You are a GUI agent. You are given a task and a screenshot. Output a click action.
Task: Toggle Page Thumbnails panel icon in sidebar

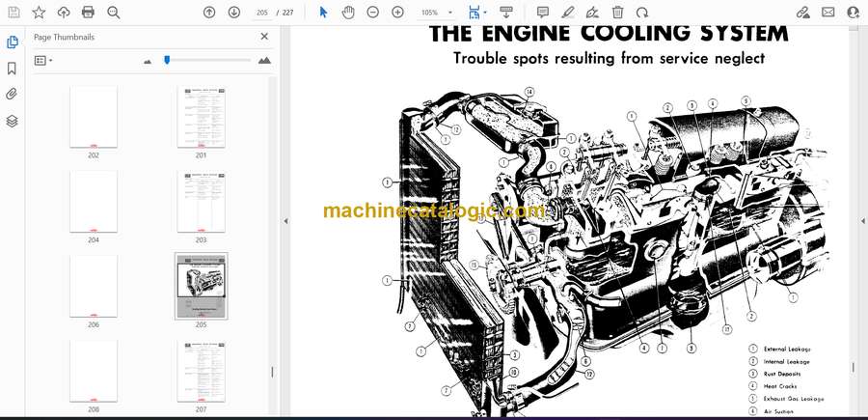[x=12, y=42]
